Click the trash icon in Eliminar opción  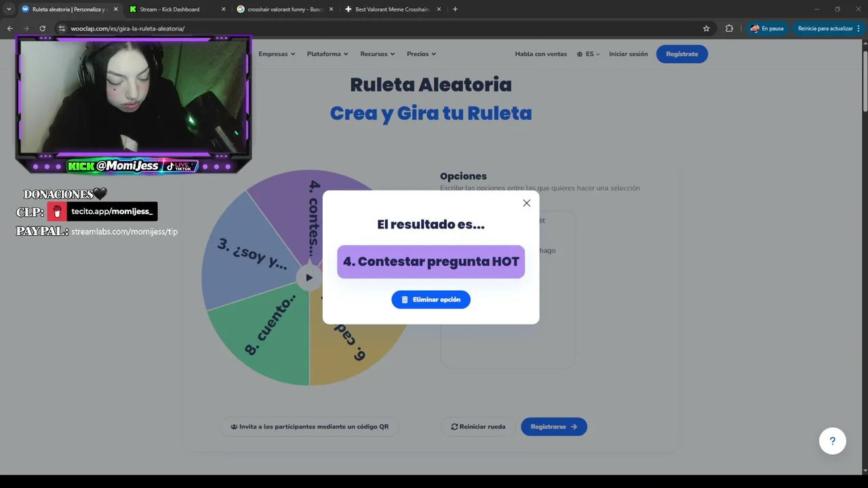pos(405,300)
